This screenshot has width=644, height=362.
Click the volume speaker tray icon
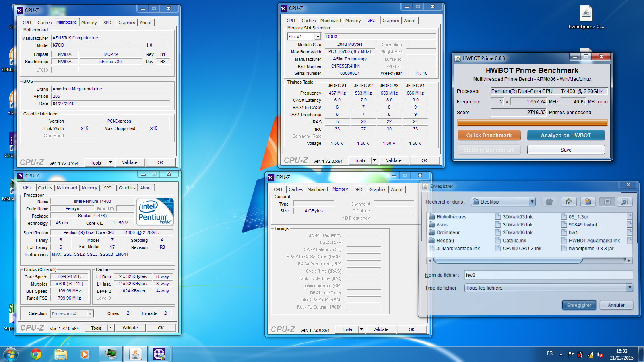tap(600, 354)
